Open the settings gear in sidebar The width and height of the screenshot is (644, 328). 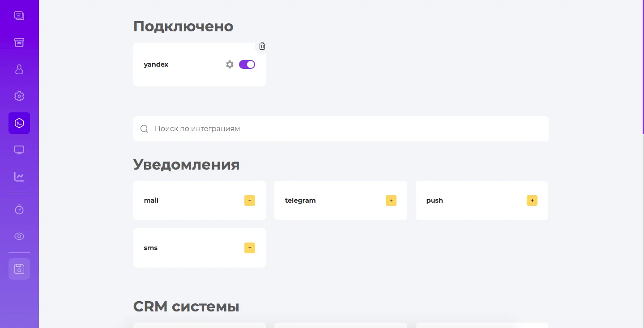19,96
